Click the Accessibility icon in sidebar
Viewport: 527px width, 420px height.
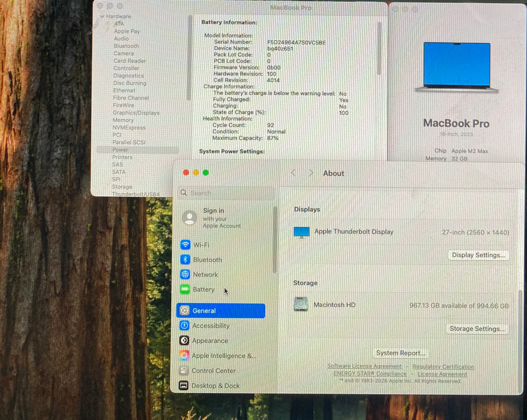(184, 325)
